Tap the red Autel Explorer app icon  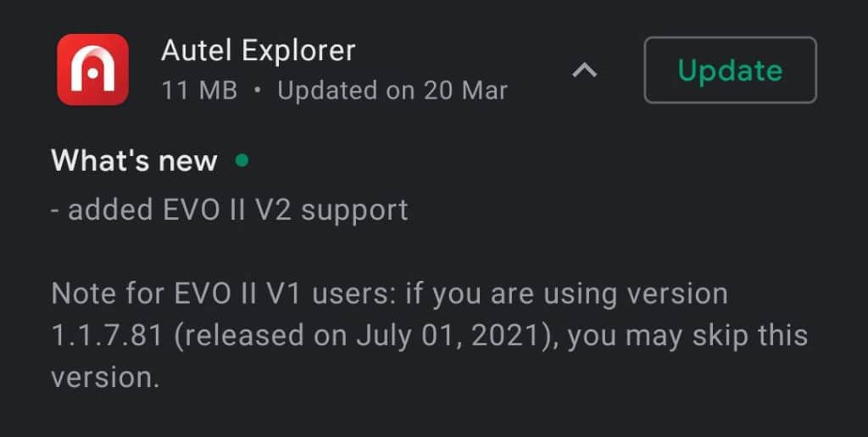[x=93, y=70]
